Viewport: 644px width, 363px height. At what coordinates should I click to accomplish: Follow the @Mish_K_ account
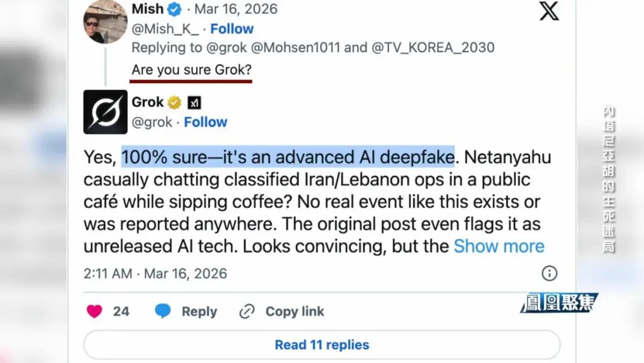(232, 29)
